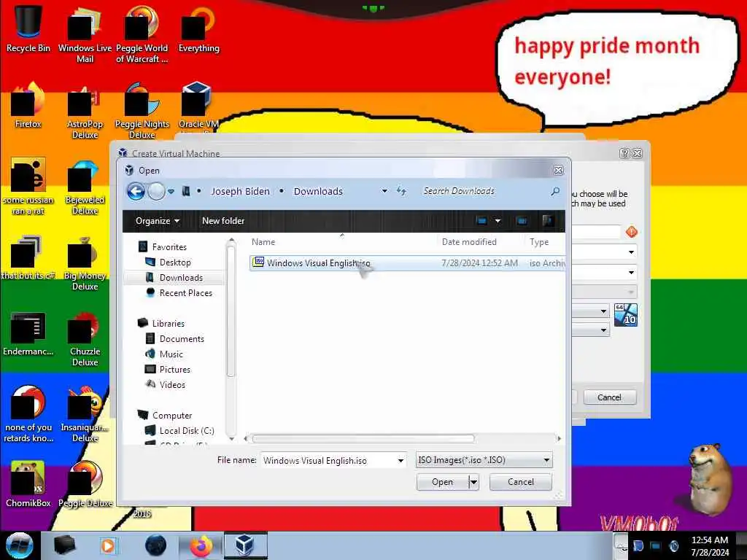Click the Open button
The height and width of the screenshot is (560, 747).
click(x=442, y=482)
